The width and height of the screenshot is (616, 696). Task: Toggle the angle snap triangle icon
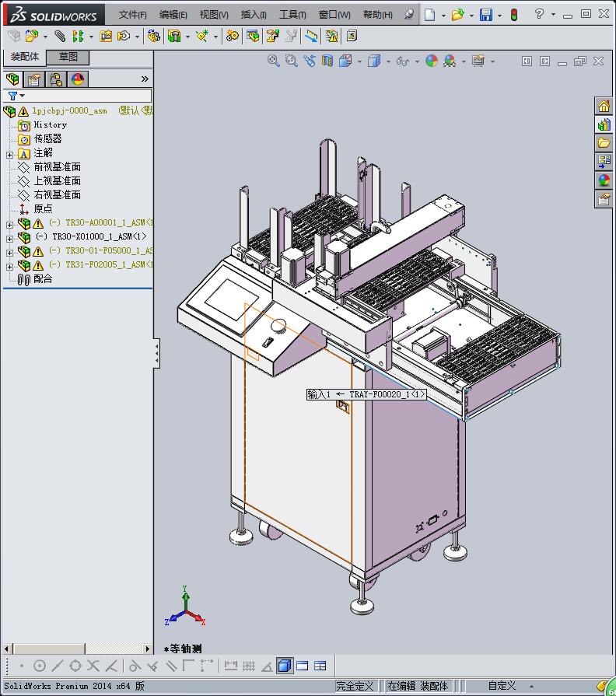(x=267, y=666)
